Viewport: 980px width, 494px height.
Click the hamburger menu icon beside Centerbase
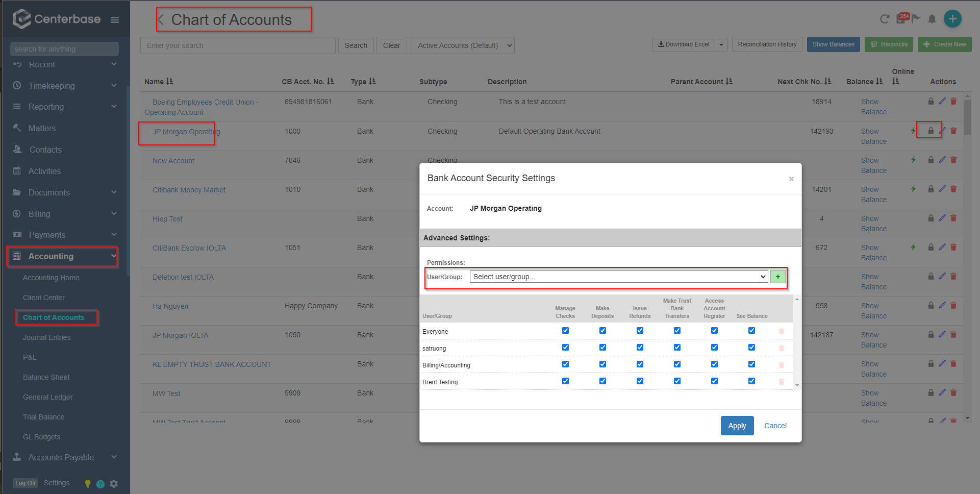click(x=115, y=20)
